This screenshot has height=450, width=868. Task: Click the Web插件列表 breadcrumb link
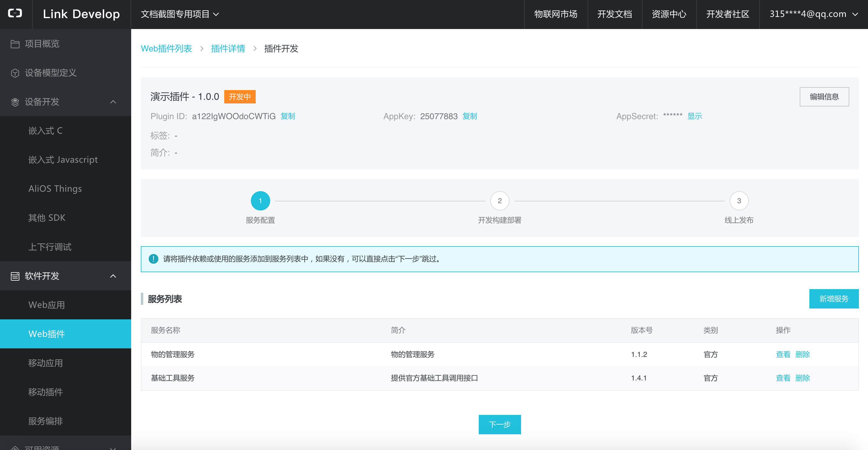(166, 49)
